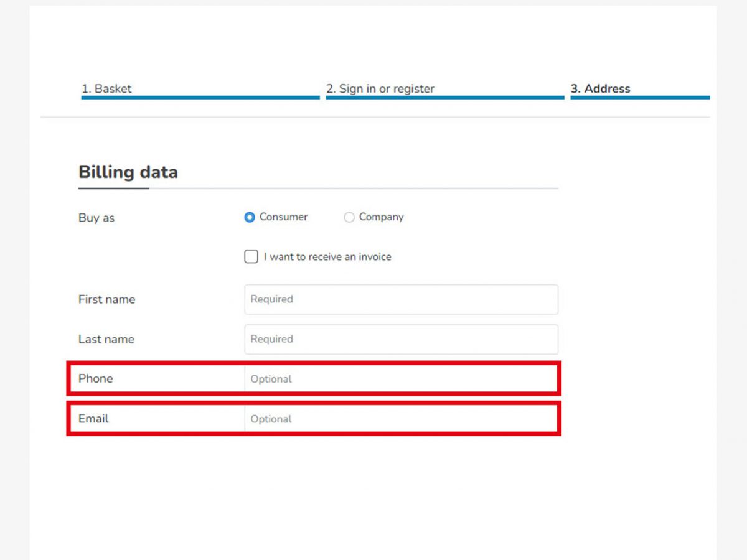
Task: Click the 'Last name' label
Action: 106,339
